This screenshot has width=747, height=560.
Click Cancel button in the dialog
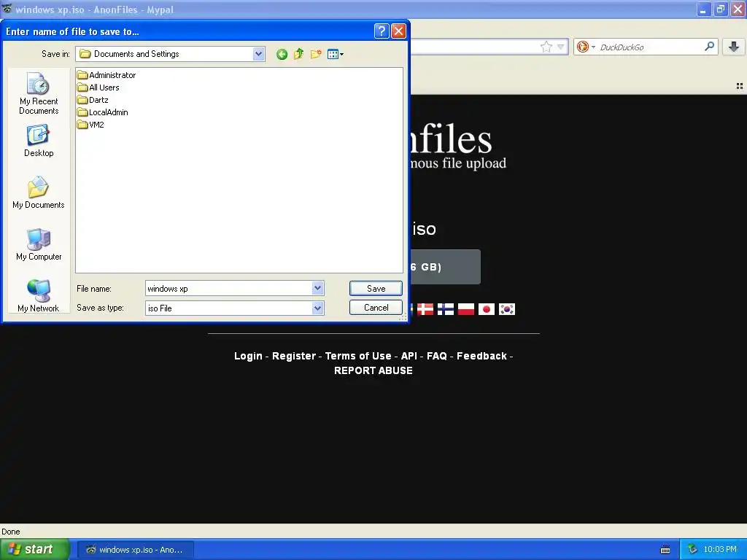376,308
